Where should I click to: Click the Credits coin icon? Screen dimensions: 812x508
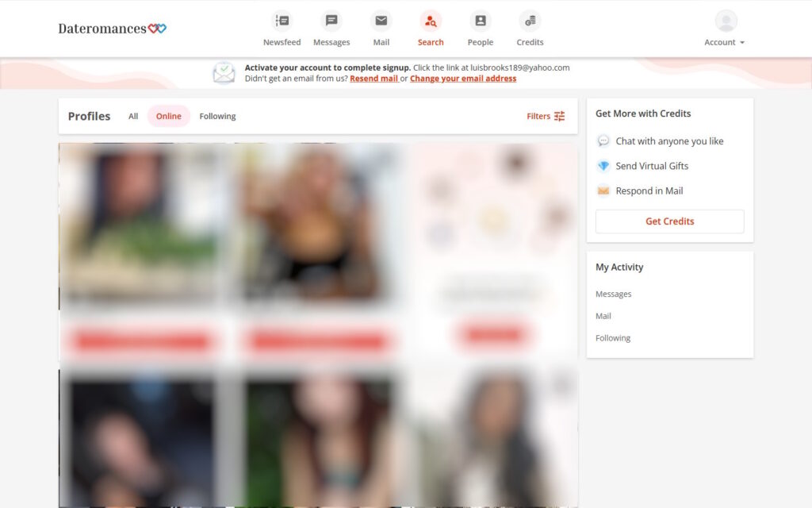click(x=529, y=20)
